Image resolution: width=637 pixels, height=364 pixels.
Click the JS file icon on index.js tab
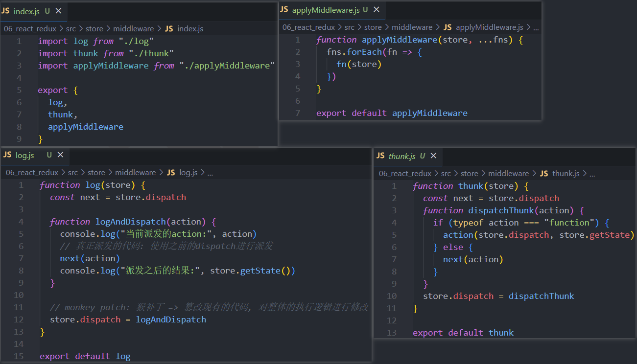point(6,11)
